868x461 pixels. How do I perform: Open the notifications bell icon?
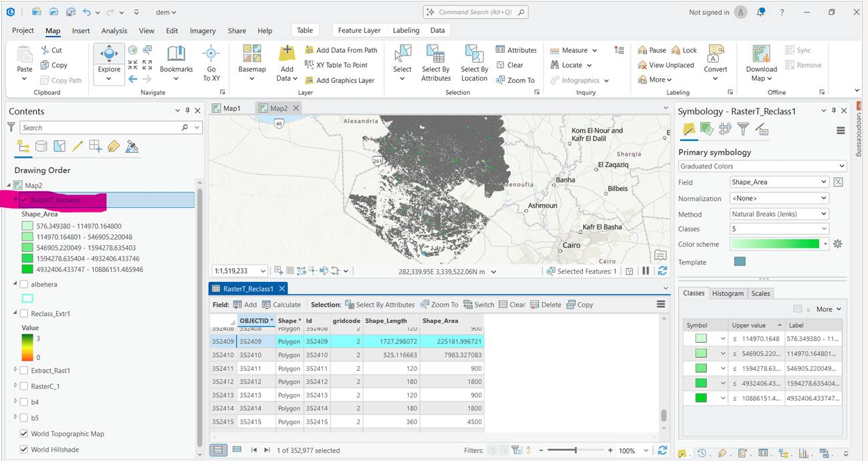pyautogui.click(x=761, y=12)
